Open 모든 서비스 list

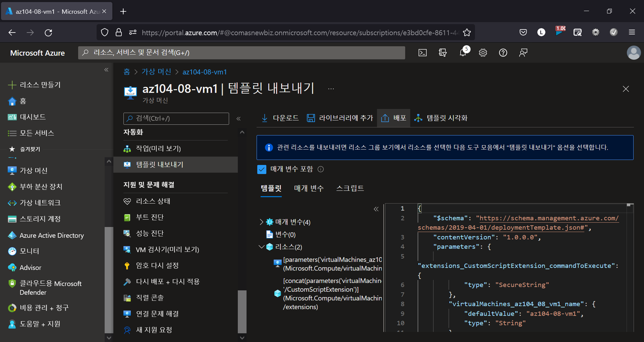(31, 133)
